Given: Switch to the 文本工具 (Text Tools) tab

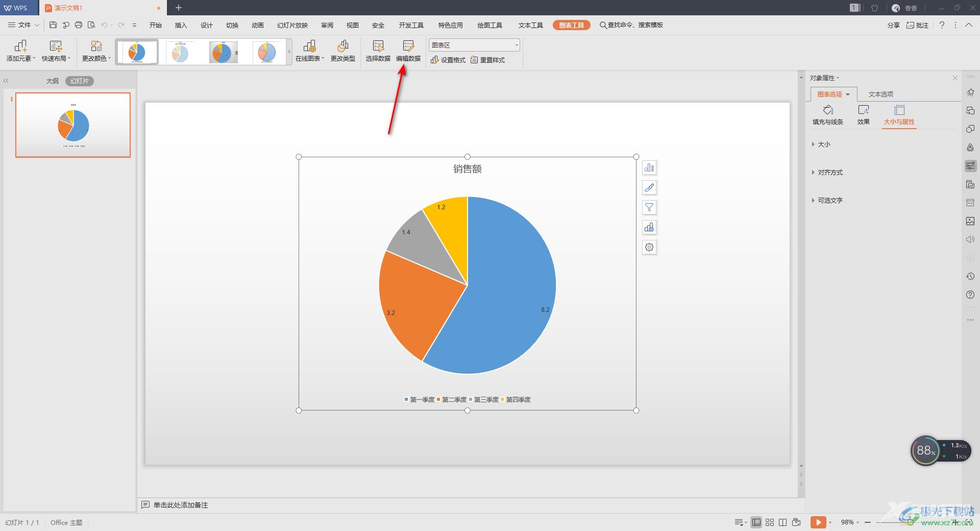Looking at the screenshot, I should (531, 25).
